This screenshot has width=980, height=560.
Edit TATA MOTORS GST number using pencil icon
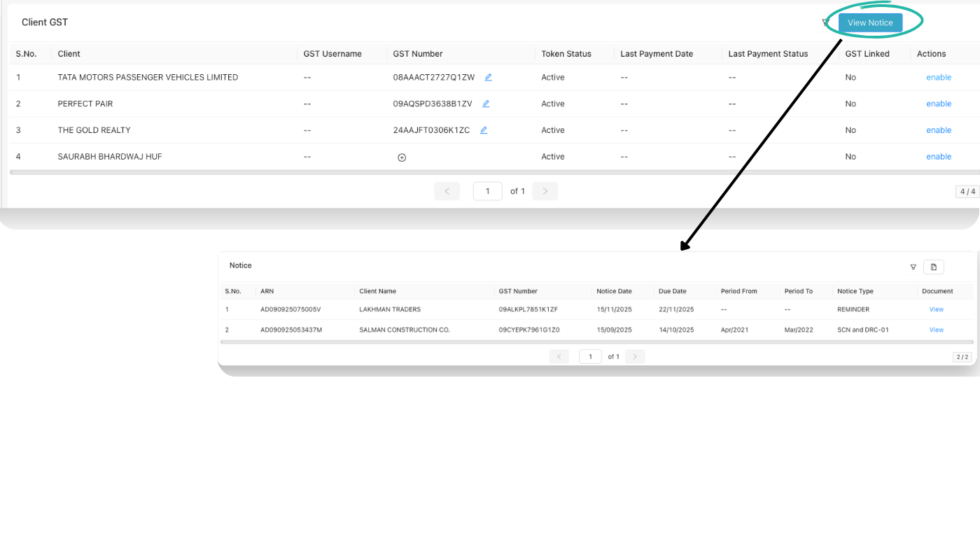click(488, 77)
